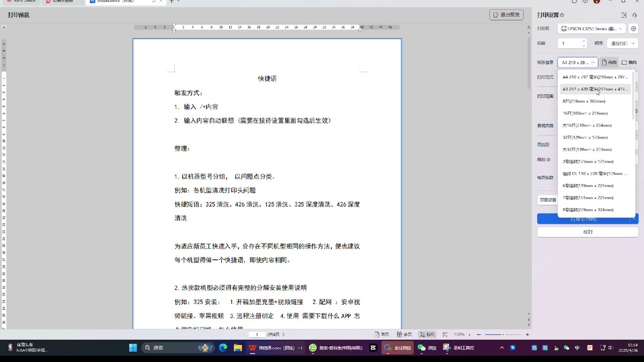Click the fit-to-window zoom icon
644x362 pixels.
[x=445, y=334]
